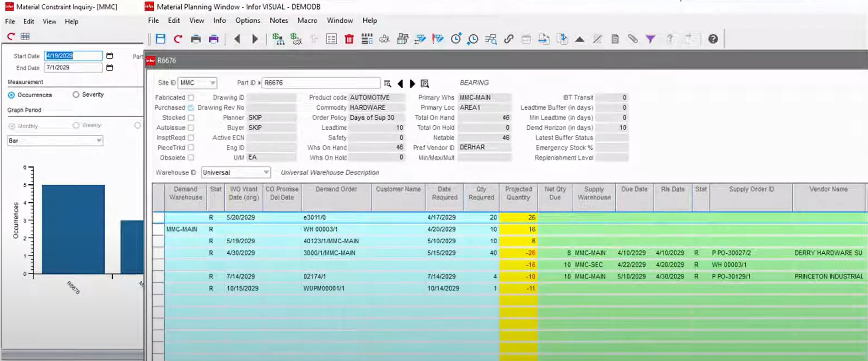Open the Start Date calendar picker

point(109,56)
